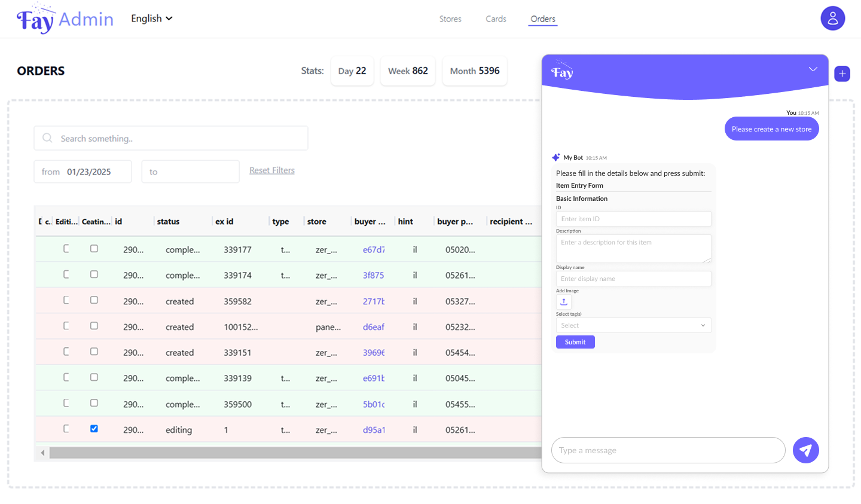The image size is (861, 504).
Task: Send the chat message with paper plane icon
Action: click(805, 450)
